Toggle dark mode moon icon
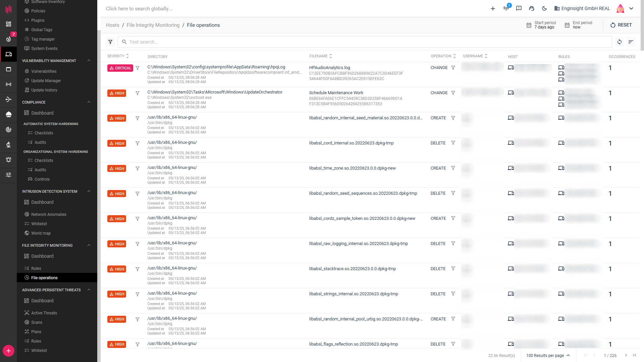This screenshot has height=362, width=644. click(x=544, y=8)
